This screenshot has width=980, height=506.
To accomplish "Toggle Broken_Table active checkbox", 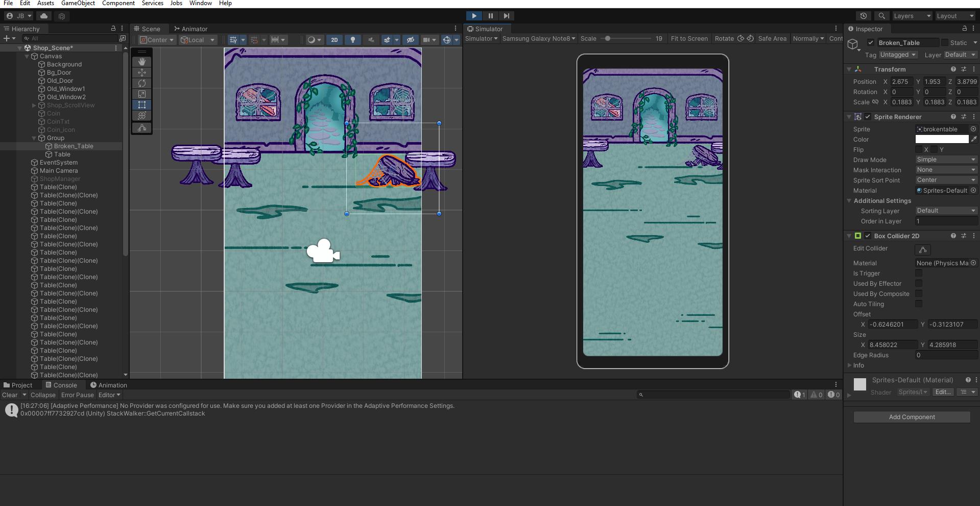I will coord(870,42).
